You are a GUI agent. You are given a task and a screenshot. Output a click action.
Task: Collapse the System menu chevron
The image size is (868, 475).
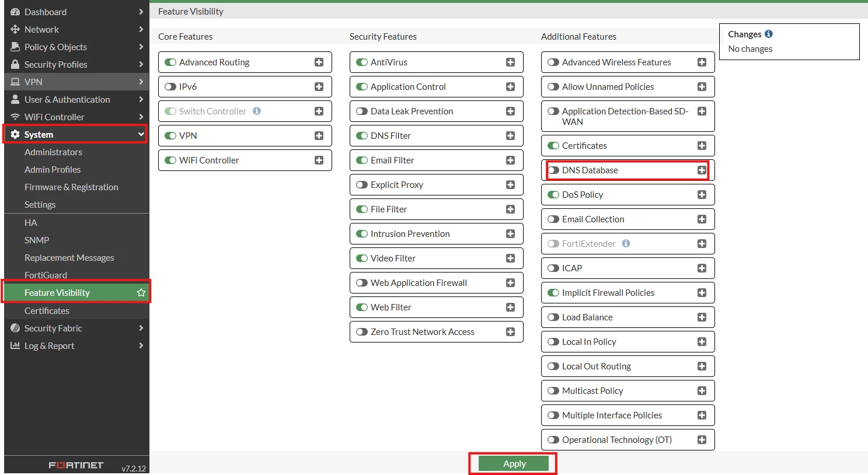141,134
